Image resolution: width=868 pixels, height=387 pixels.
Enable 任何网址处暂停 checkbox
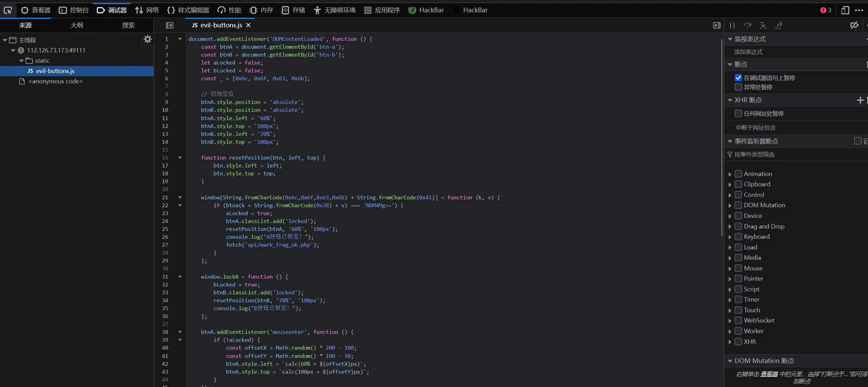738,113
